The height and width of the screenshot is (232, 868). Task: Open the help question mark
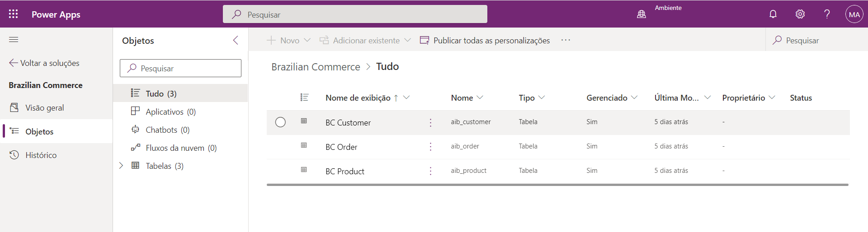click(x=827, y=14)
